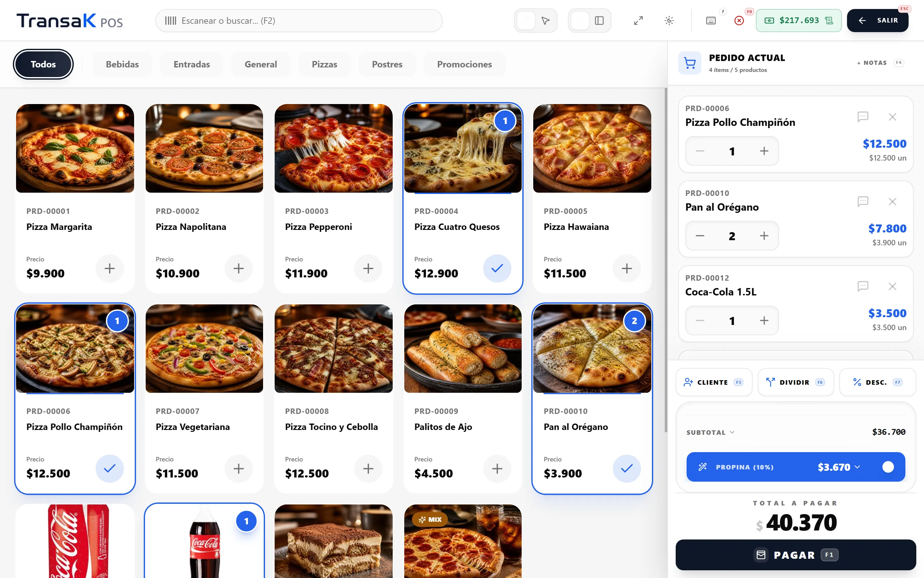Add a comment to Coca-Cola 1.5L order line

(863, 286)
